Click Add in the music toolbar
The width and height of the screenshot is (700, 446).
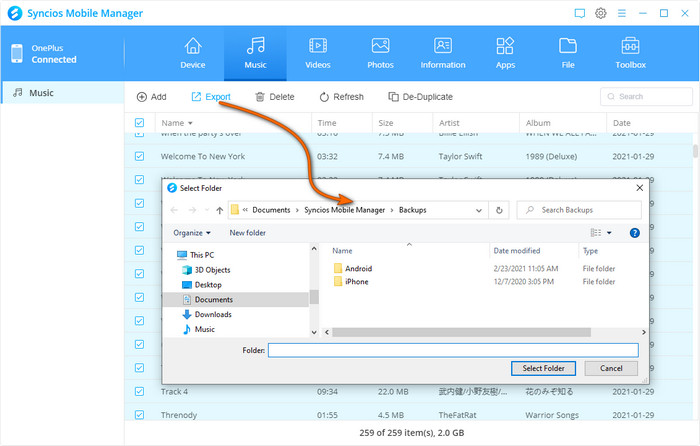pos(151,97)
